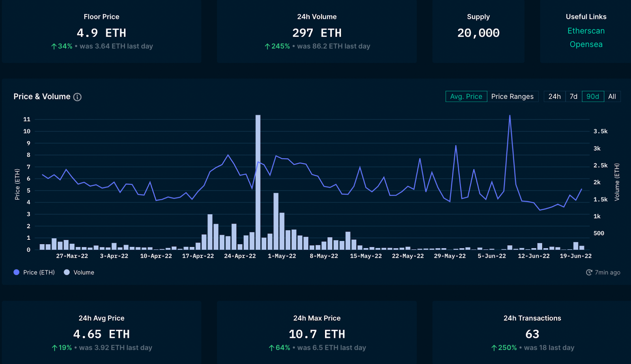Select the All time range
The height and width of the screenshot is (364, 631).
612,97
